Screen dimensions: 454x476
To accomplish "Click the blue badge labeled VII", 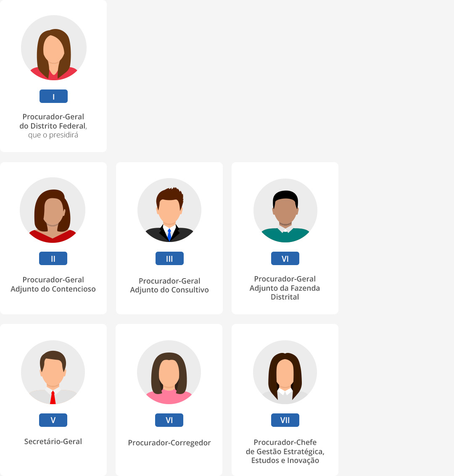I will pyautogui.click(x=285, y=420).
